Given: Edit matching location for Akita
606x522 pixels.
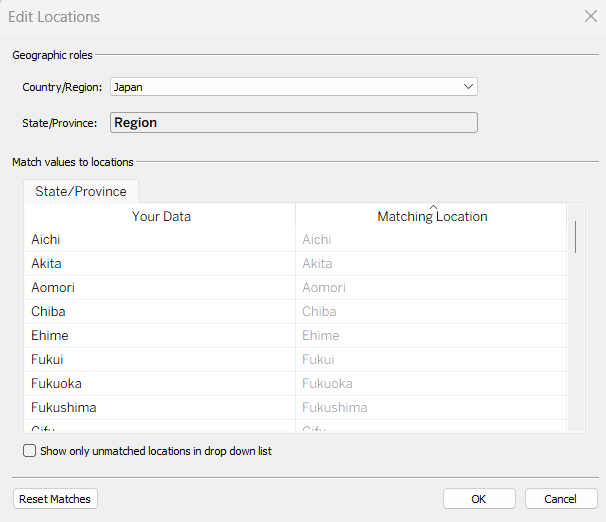Looking at the screenshot, I should pos(430,264).
